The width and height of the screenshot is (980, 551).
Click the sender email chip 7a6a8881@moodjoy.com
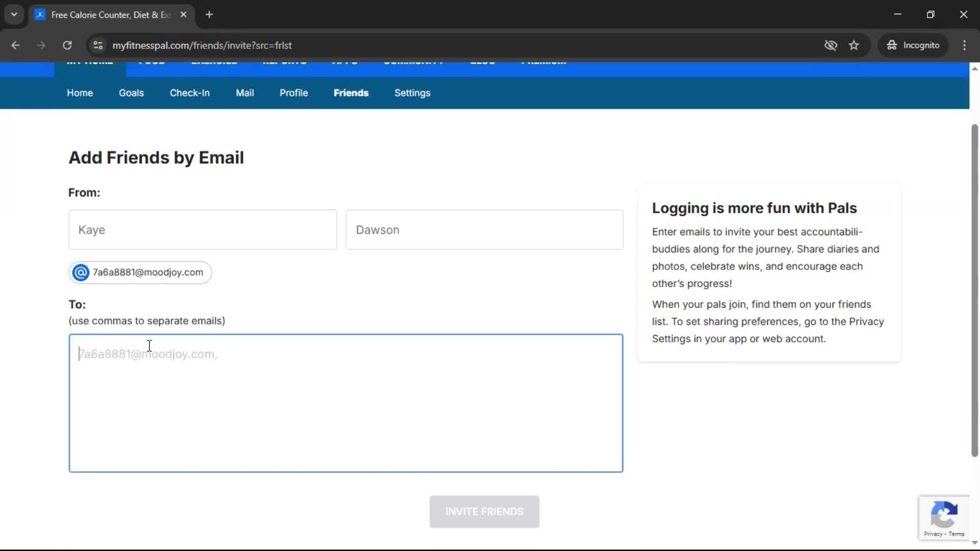click(x=140, y=272)
